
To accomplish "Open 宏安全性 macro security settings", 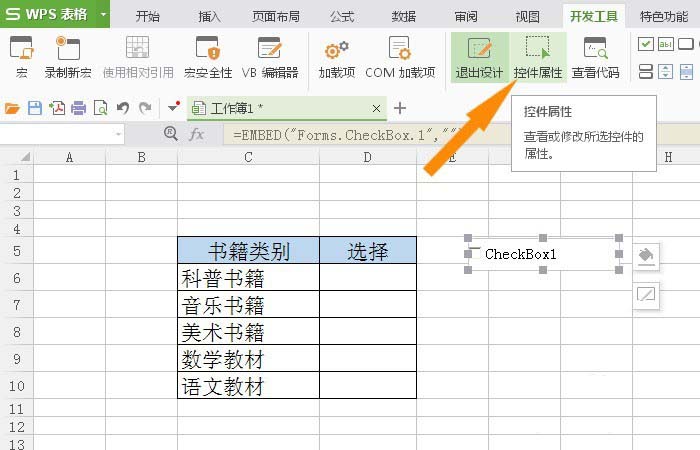I will click(x=208, y=50).
